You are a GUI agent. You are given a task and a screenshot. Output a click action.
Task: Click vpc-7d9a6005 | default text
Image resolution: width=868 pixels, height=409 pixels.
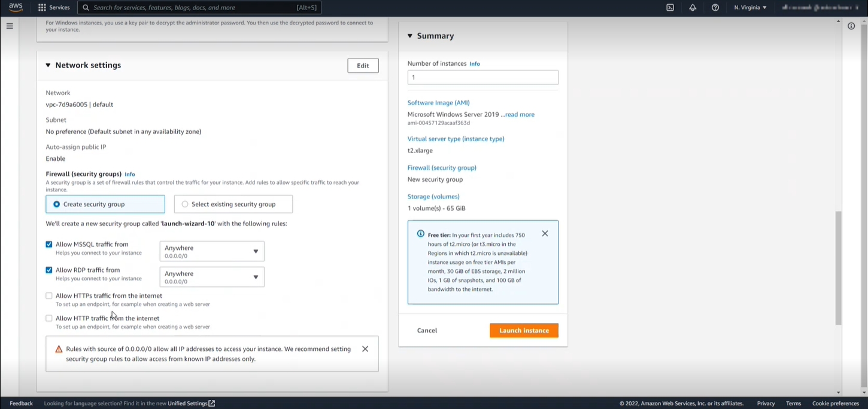pos(80,105)
